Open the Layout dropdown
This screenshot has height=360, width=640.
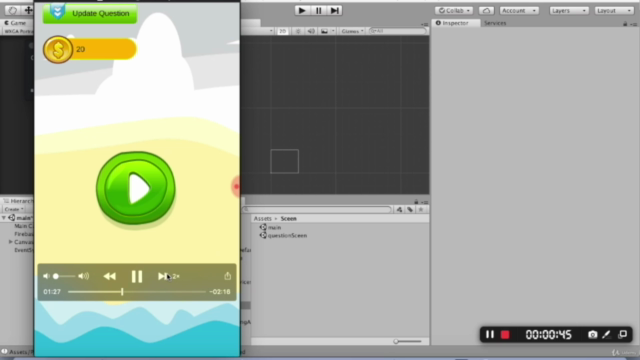[613, 11]
